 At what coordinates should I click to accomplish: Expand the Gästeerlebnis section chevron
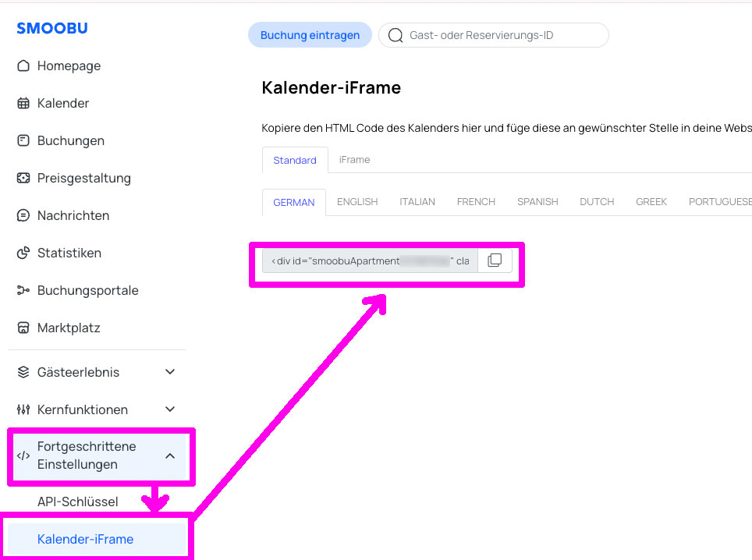coord(170,372)
